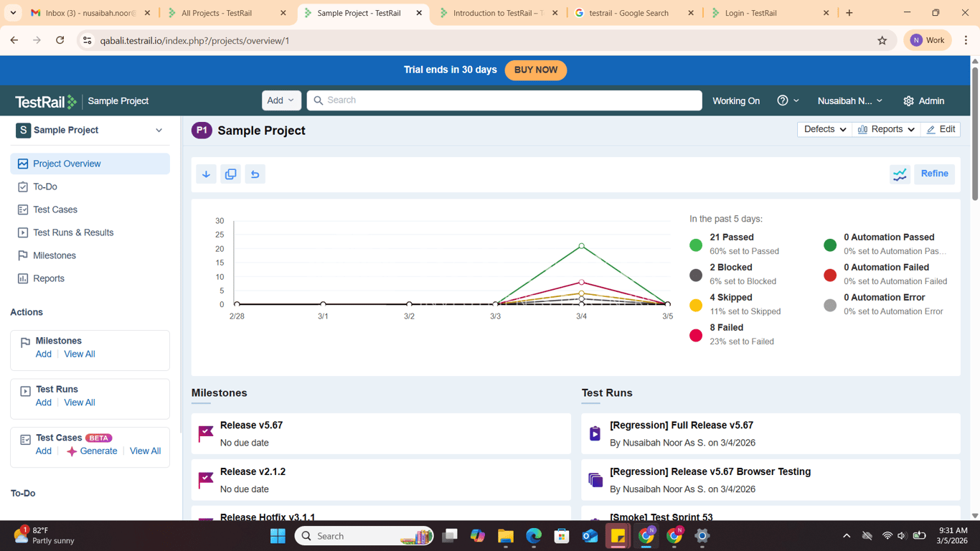Click the TestRail search field
Viewport: 980px width, 551px height.
click(x=504, y=100)
